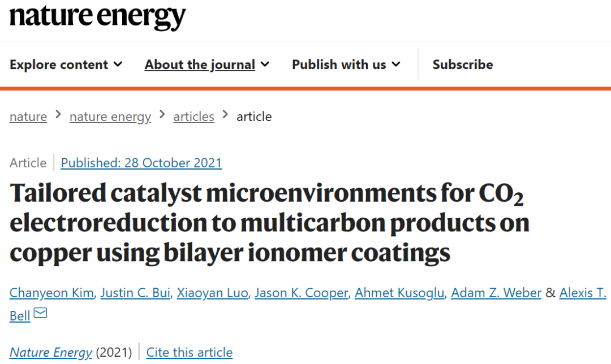Open author Adam Z. Weber link
The image size is (611, 364).
pyautogui.click(x=496, y=293)
